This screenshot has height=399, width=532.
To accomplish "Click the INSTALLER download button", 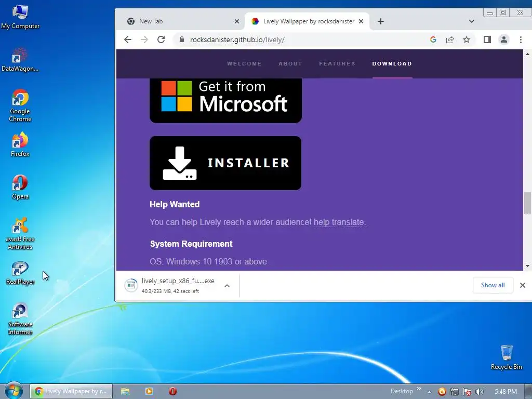I will coord(225,163).
